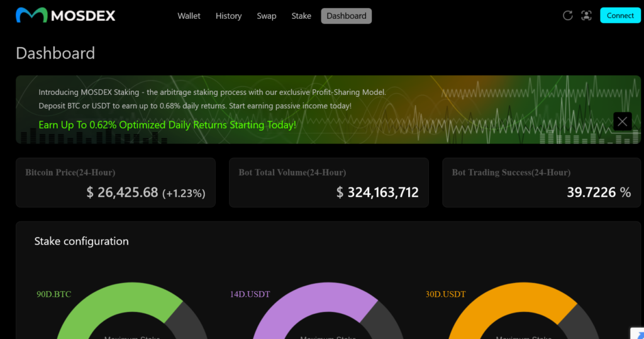
Task: Click the refresh icon in header
Action: [x=567, y=16]
